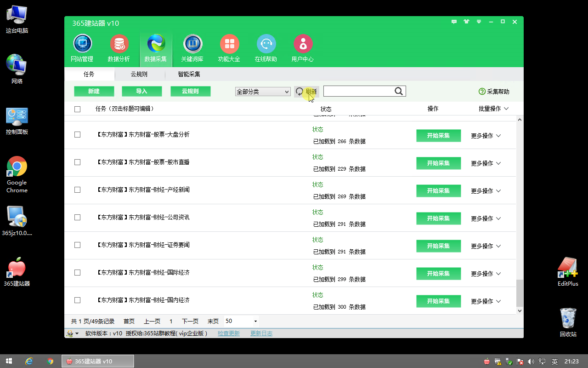Viewport: 588px width, 368px height.
Task: Switch to 云规则 tab
Action: click(x=139, y=74)
